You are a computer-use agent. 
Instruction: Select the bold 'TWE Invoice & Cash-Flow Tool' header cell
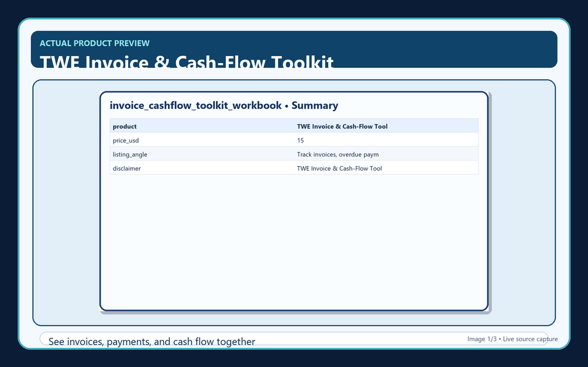pos(386,126)
